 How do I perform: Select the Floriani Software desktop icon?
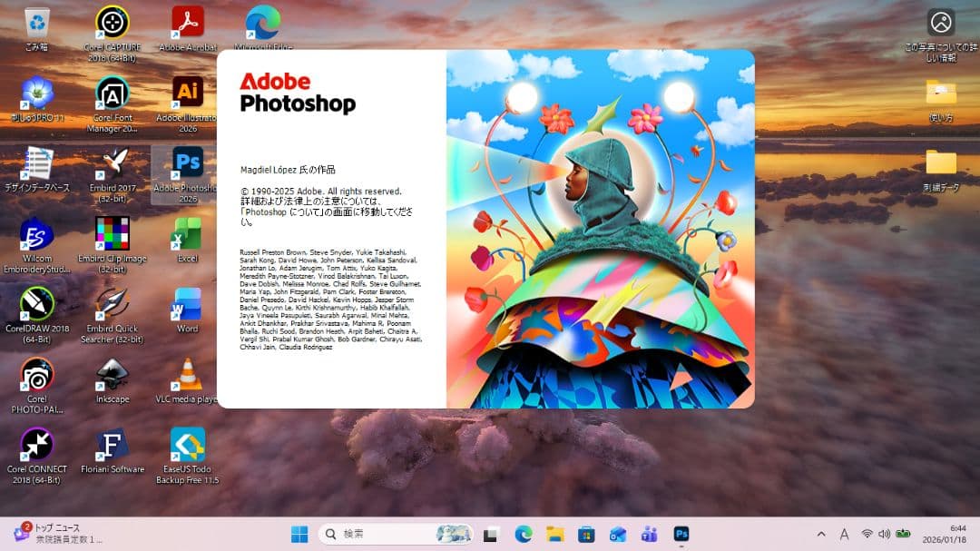[113, 445]
